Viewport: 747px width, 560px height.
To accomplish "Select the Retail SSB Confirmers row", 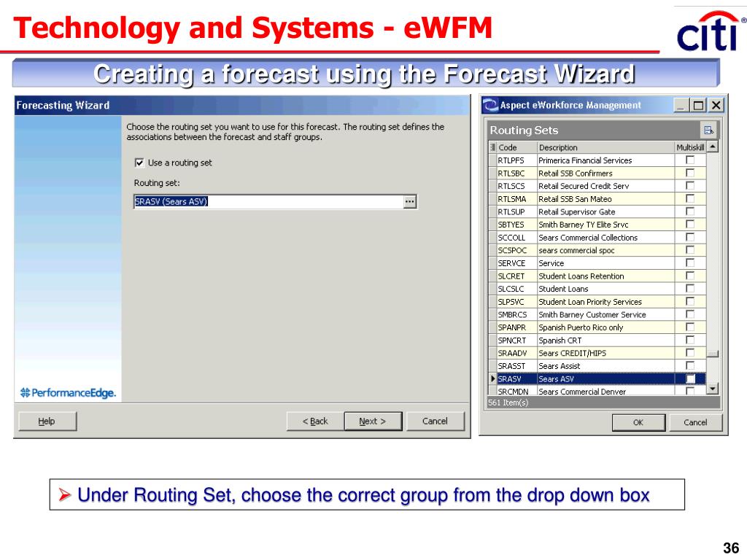I will [597, 174].
